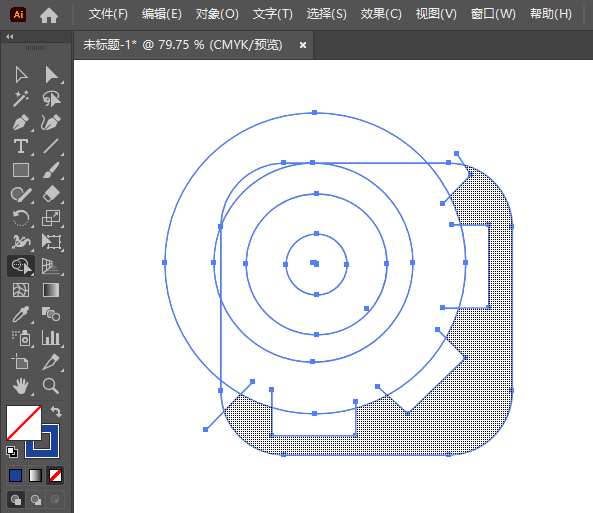Select the Hand tool
Image resolution: width=593 pixels, height=513 pixels.
point(21,386)
